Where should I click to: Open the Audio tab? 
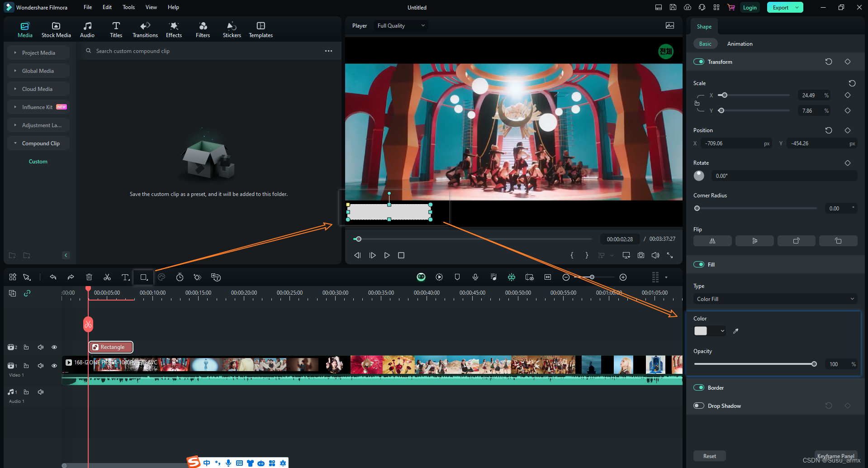pyautogui.click(x=87, y=30)
